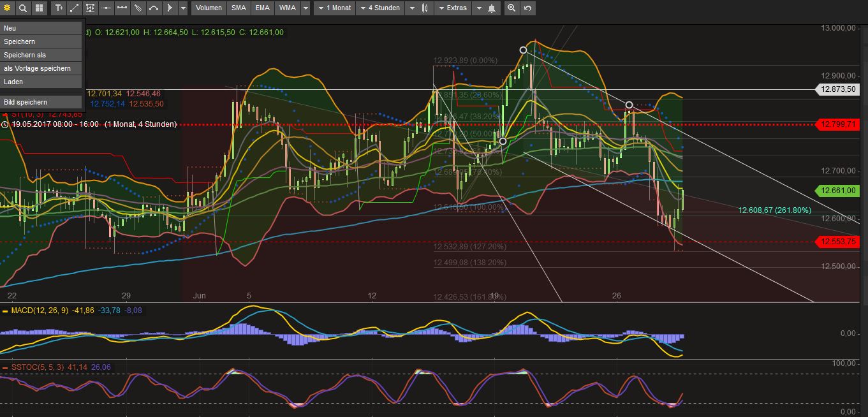Choose Bild speichern menu entry

point(41,102)
